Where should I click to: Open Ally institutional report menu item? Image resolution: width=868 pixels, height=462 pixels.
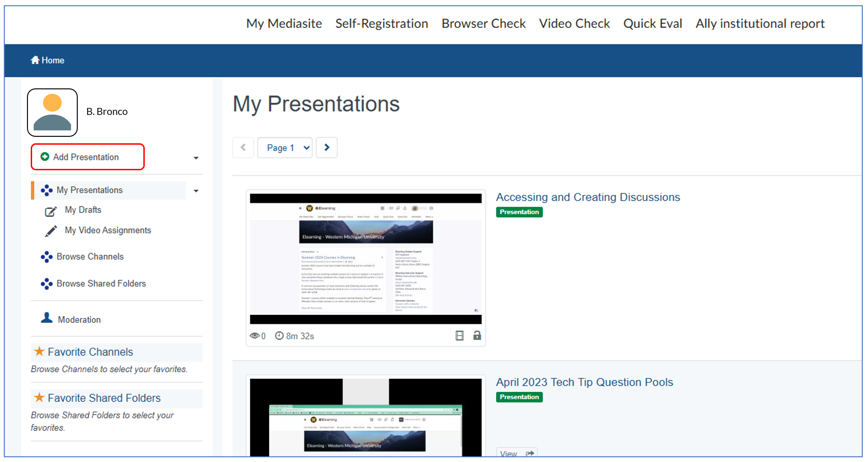(x=760, y=23)
